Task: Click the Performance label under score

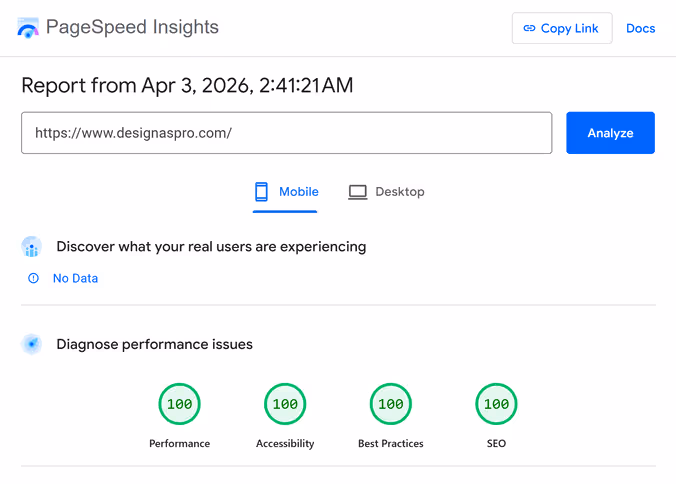Action: pos(180,443)
